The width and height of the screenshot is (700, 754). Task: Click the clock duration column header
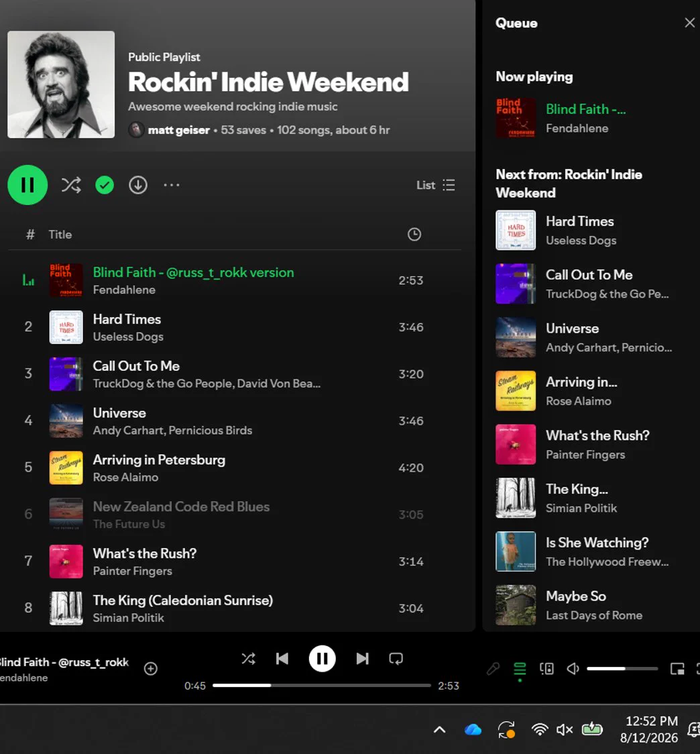414,234
